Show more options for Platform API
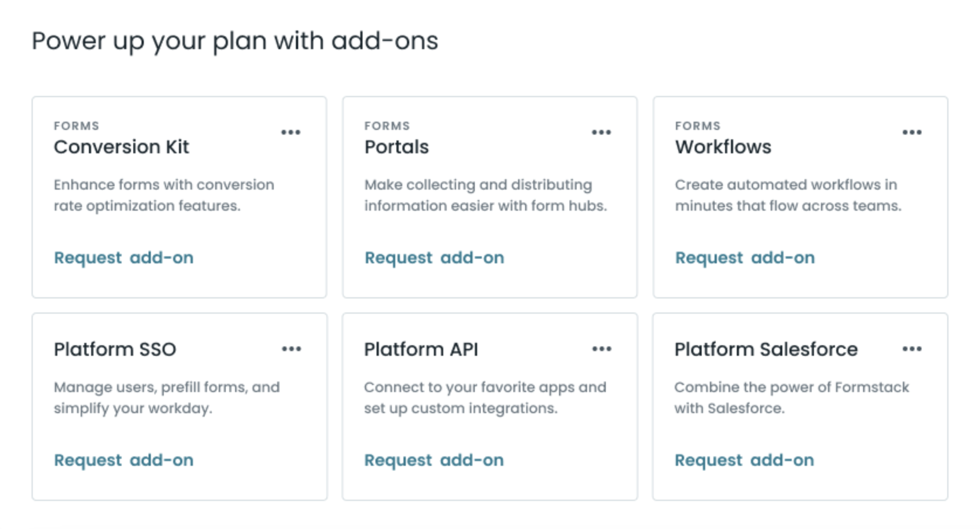 602,349
